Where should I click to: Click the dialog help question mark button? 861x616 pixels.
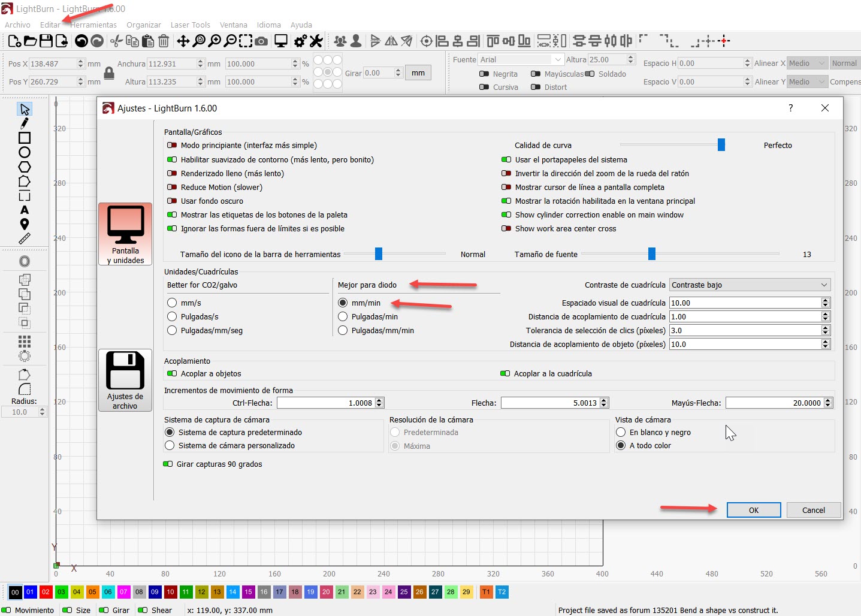[790, 108]
